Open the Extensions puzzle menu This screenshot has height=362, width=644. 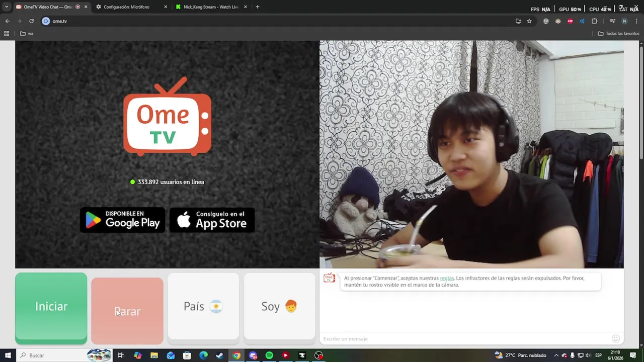[x=594, y=21]
